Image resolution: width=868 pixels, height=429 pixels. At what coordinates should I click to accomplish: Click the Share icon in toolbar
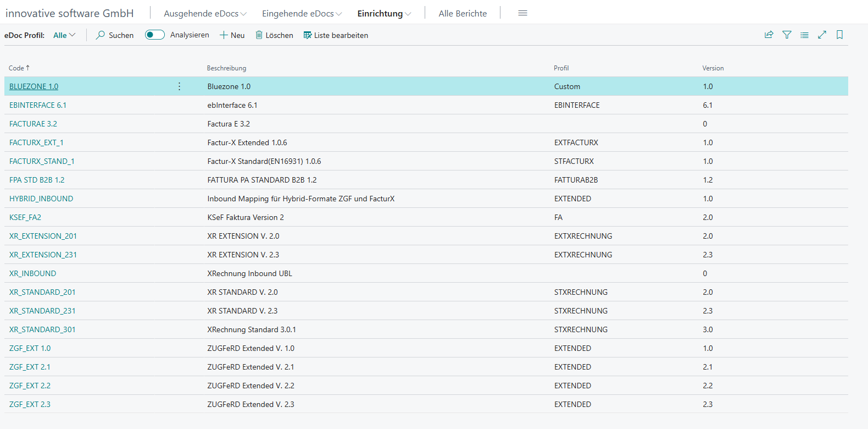769,35
